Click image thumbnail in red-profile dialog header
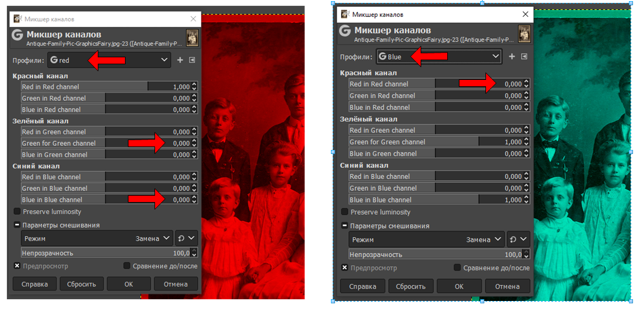This screenshot has width=644, height=312. coord(192,38)
